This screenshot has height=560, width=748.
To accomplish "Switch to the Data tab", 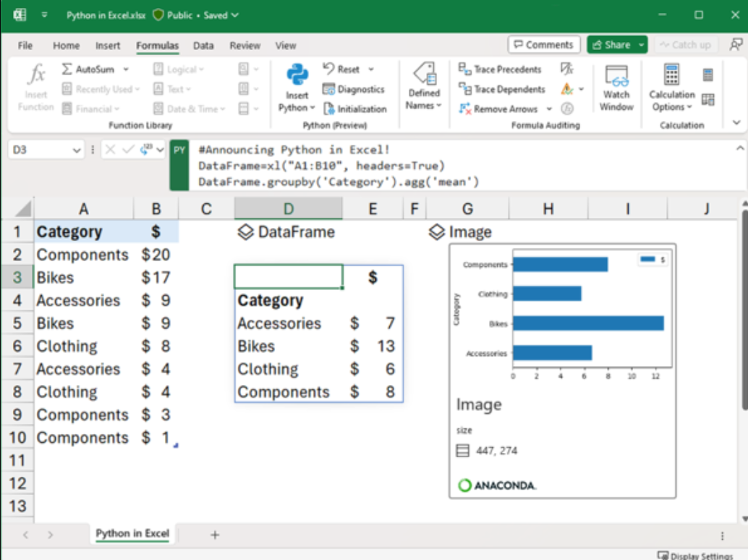I will (203, 46).
